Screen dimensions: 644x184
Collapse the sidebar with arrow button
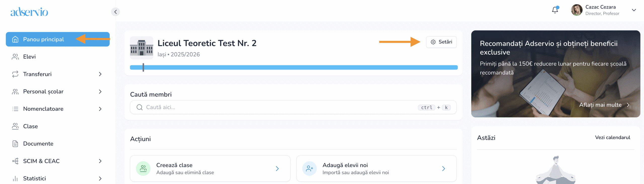[x=115, y=12]
